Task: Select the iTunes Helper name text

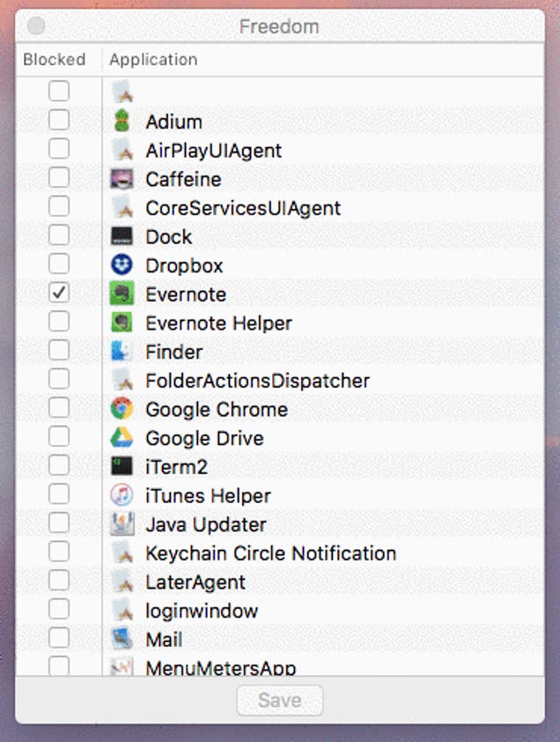Action: 208,496
